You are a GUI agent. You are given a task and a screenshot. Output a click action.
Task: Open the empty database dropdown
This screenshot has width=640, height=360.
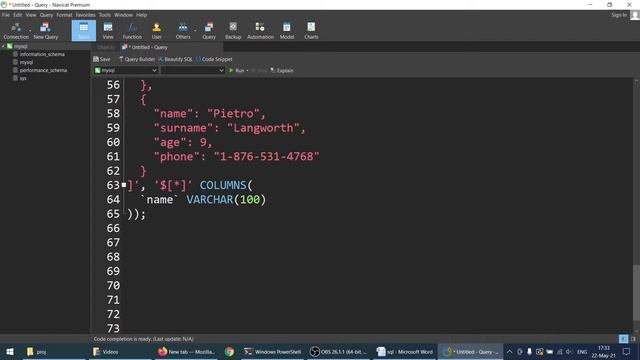(193, 70)
